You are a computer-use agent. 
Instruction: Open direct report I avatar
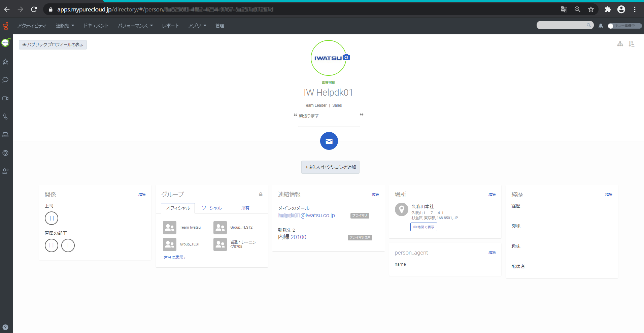tap(68, 245)
